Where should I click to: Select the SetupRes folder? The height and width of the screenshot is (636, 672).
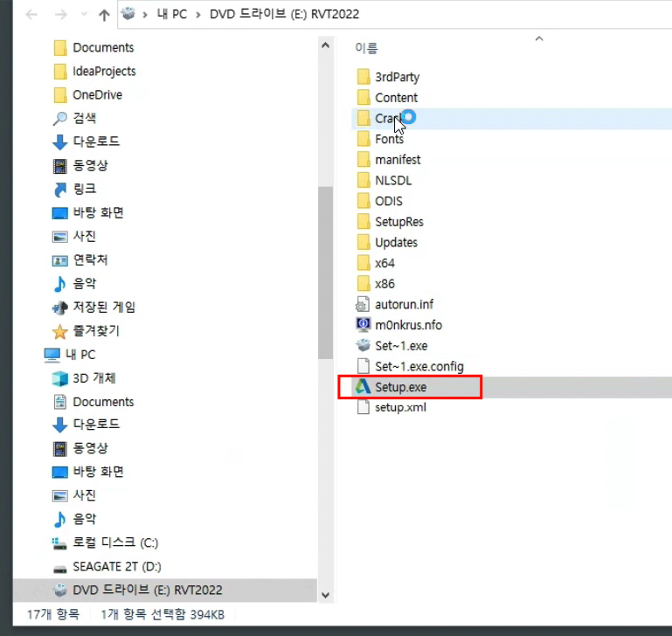(390, 222)
